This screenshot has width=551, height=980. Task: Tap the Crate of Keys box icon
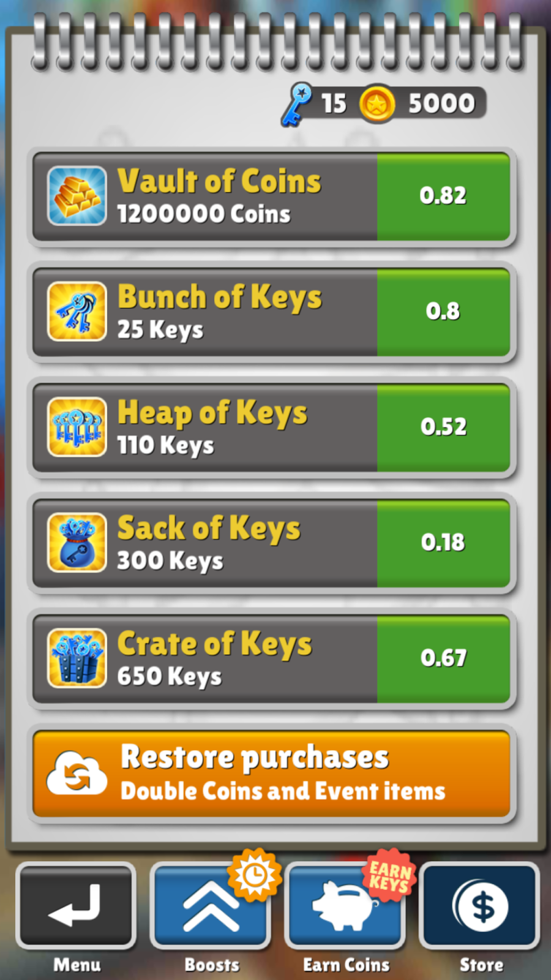point(77,658)
